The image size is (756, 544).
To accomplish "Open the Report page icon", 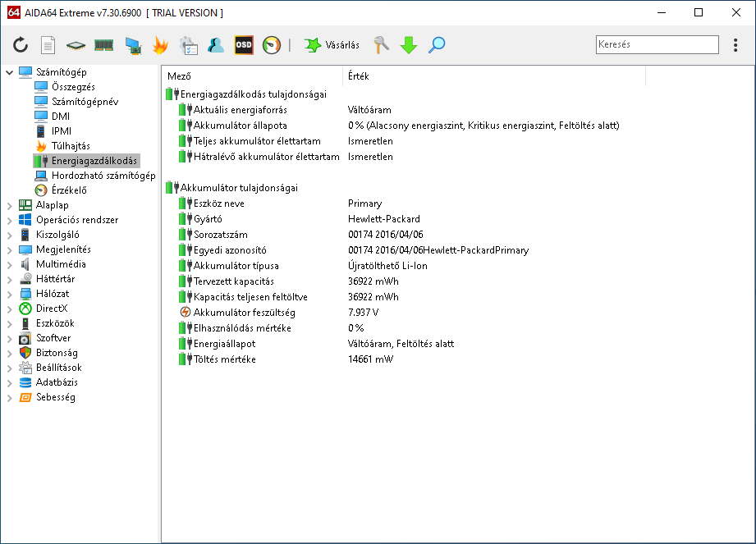I will [48, 45].
